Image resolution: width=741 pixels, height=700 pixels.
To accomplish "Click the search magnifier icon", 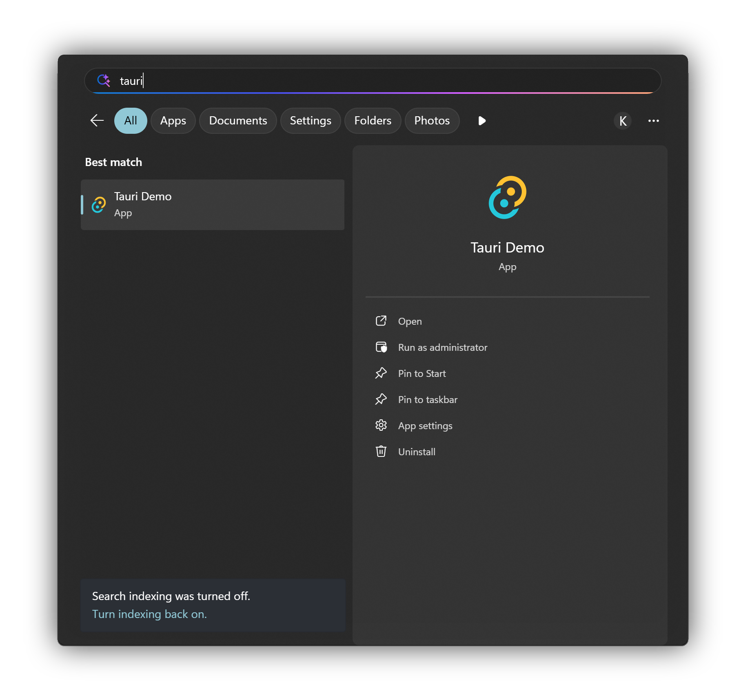I will click(104, 80).
